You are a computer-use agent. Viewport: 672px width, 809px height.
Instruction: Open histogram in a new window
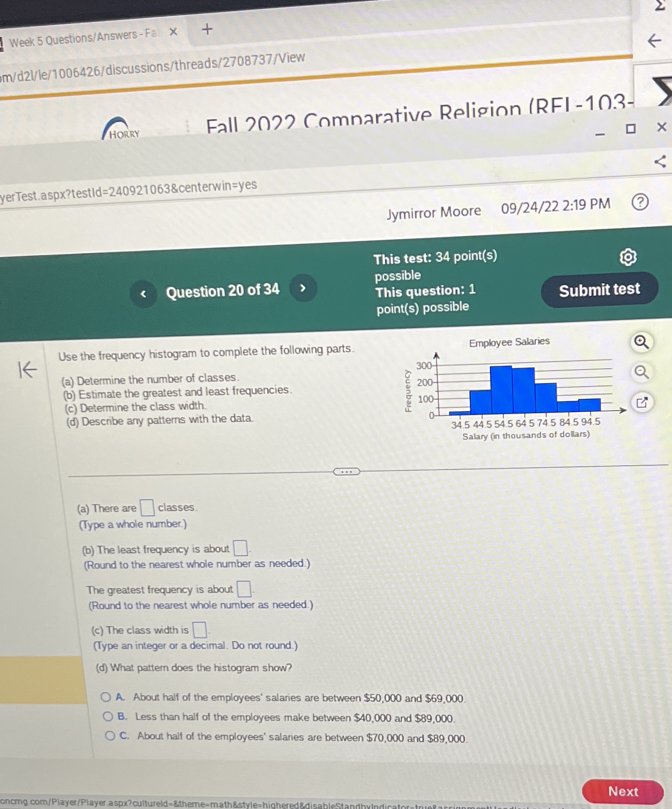tap(642, 403)
